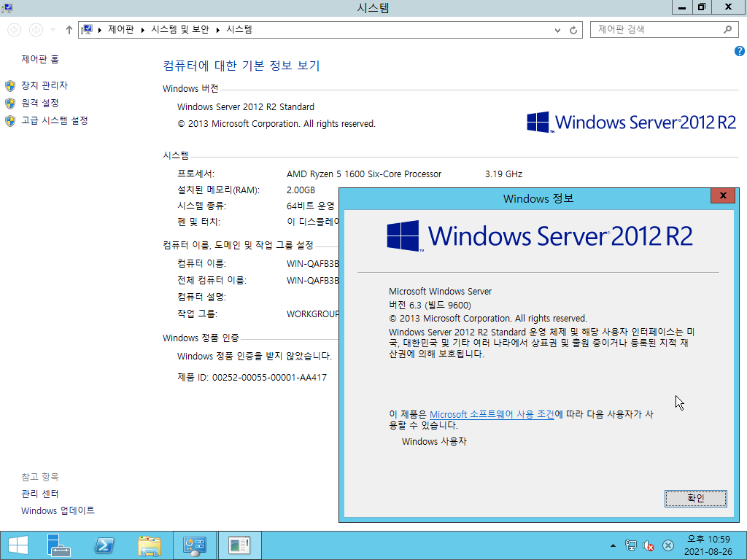Viewport: 747px width, 560px height.
Task: Open recent locations dropdown arrow
Action: (53, 30)
